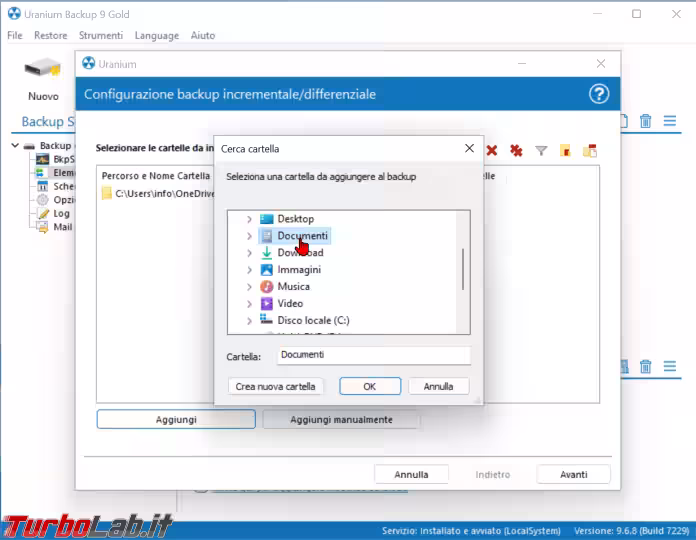
Task: Open the filter funnel icon
Action: pos(541,151)
